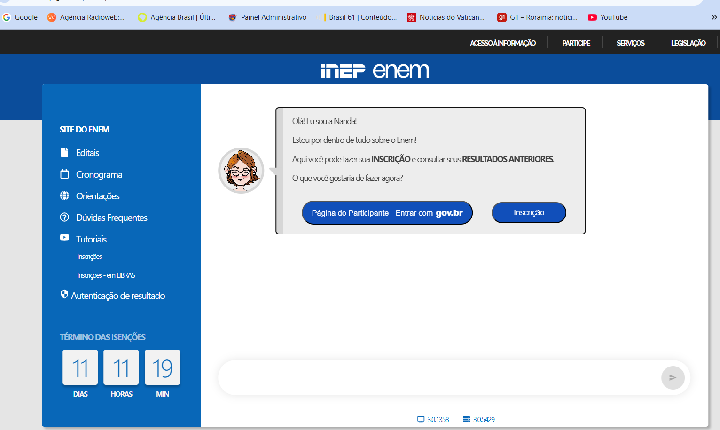Viewport: 720px width, 430px height.
Task: Open the Cronograma link
Action: click(99, 175)
